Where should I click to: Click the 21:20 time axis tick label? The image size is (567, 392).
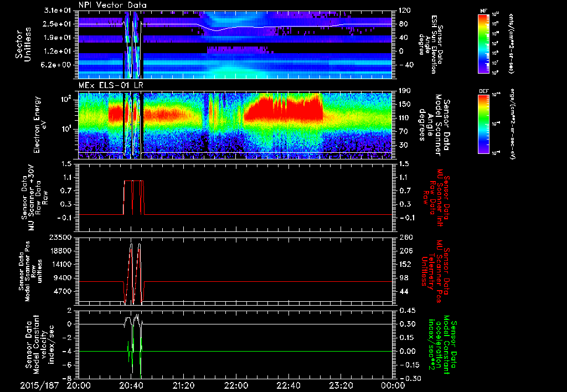point(183,385)
